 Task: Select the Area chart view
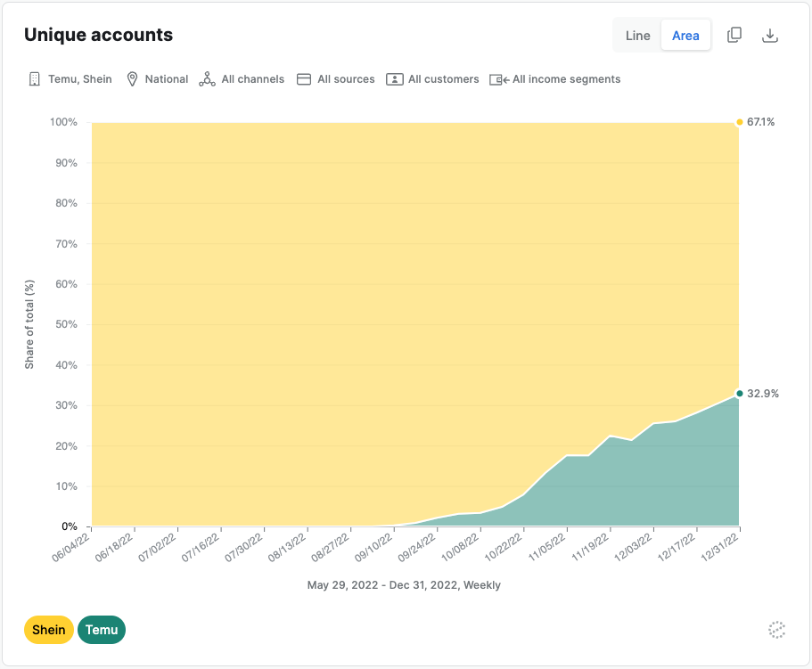[x=685, y=36]
